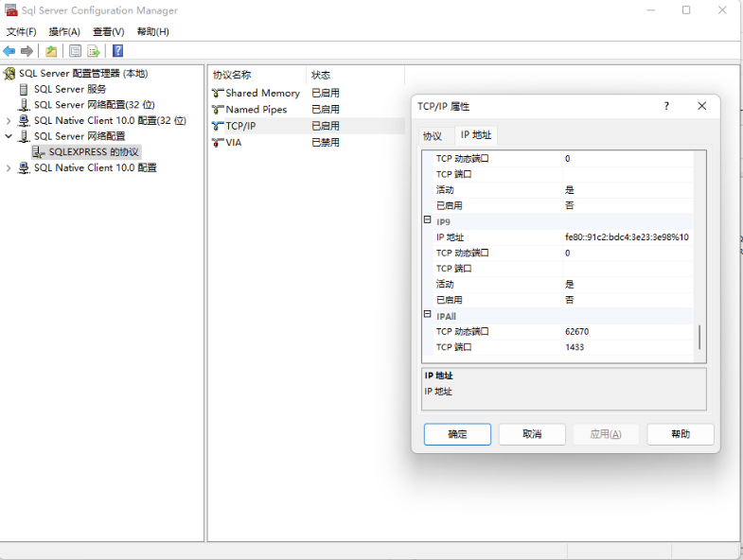Viewport: 743px width, 560px height.
Task: Click IPAll TCP 动态端口 value 62670
Action: click(628, 332)
